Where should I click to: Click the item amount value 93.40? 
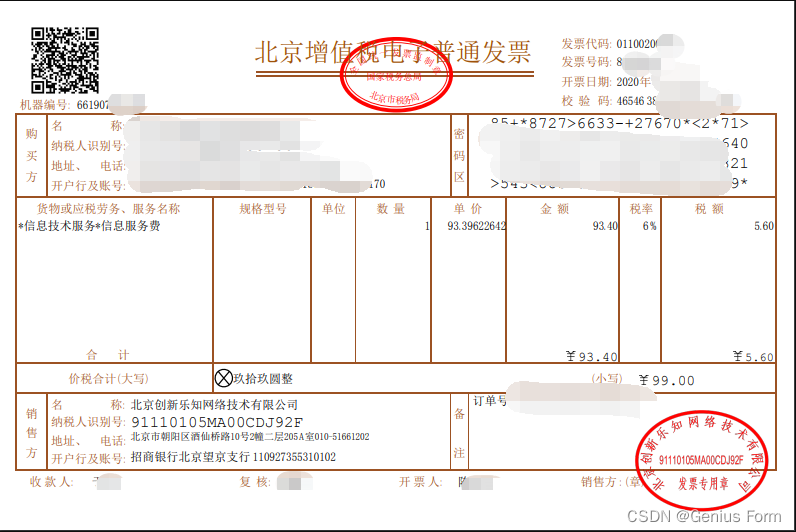click(605, 226)
